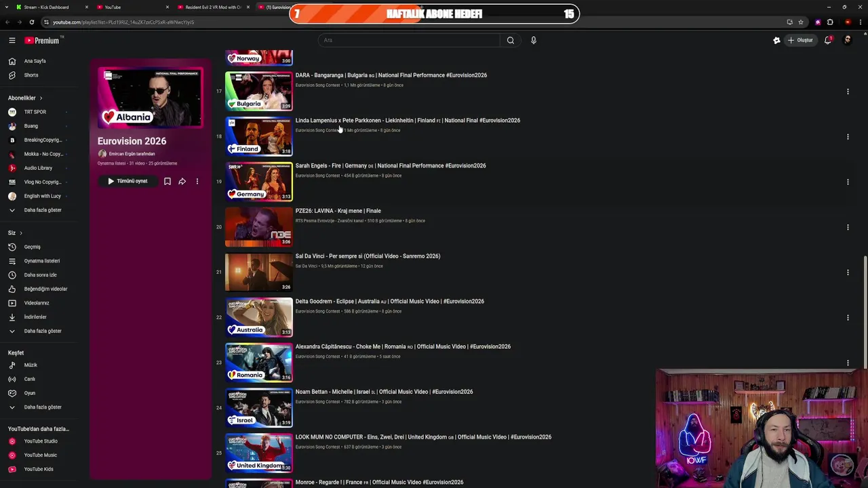Expand Daha fazla göster under subscriptions

pos(43,210)
